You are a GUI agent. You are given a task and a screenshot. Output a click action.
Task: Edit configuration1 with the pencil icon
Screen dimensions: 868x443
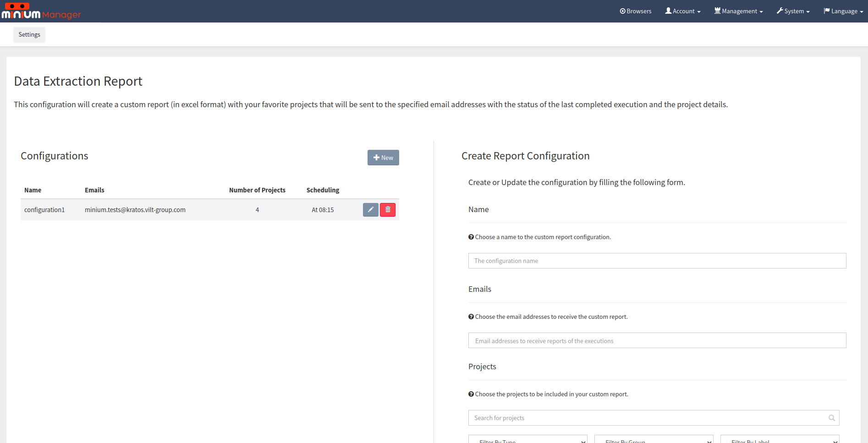coord(370,210)
